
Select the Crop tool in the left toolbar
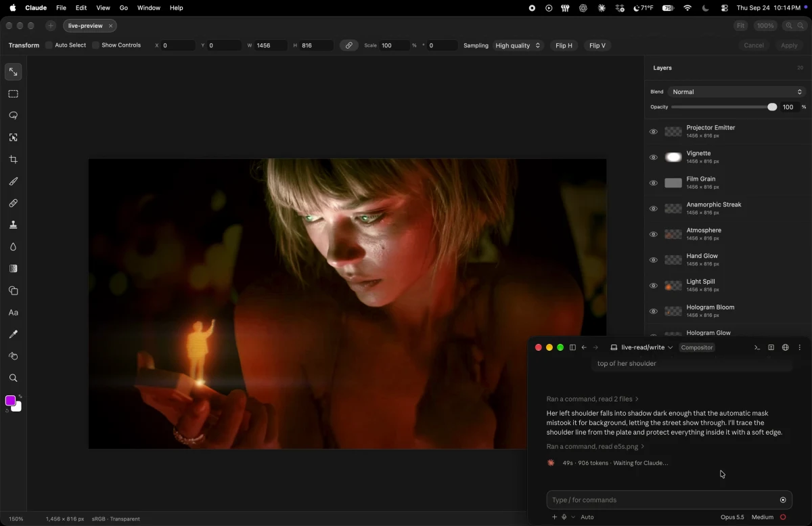(13, 160)
